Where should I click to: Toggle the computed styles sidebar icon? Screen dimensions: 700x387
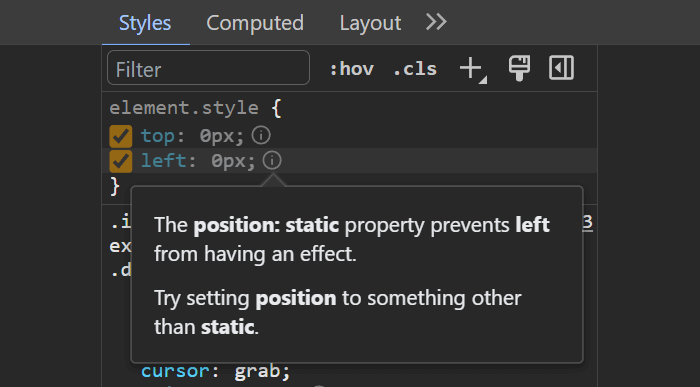[x=561, y=68]
